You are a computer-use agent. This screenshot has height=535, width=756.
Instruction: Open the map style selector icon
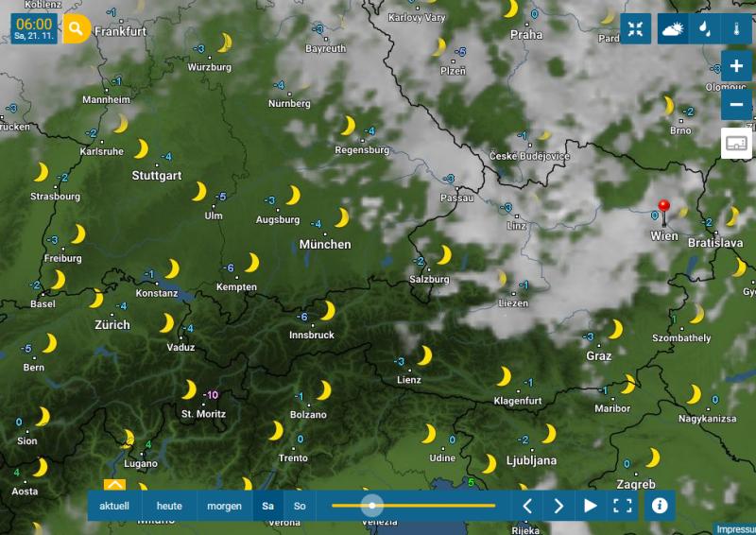click(736, 144)
